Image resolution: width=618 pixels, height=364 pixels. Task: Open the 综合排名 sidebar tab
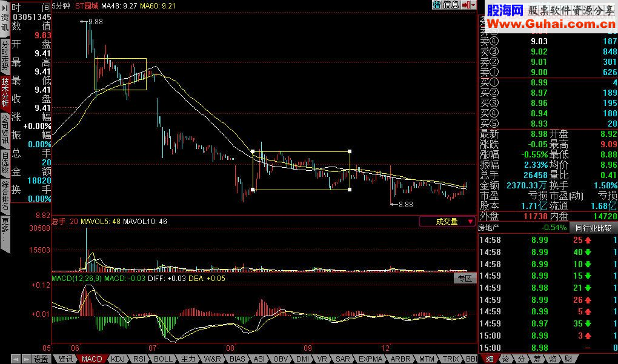4,194
